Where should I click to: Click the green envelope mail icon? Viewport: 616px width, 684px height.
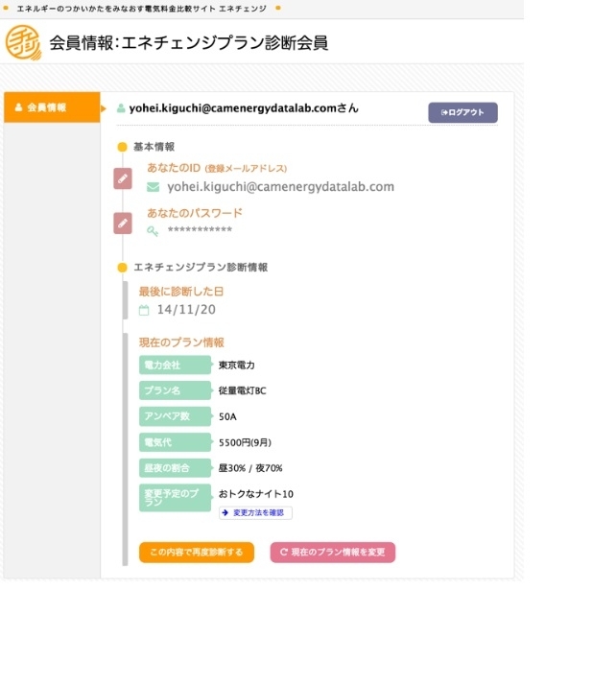pos(153,187)
